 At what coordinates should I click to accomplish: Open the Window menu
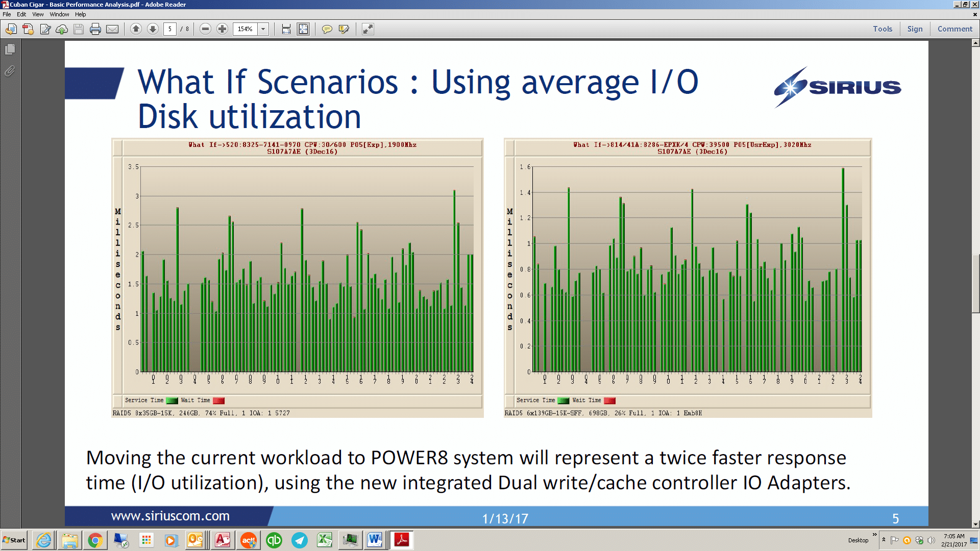[x=59, y=14]
